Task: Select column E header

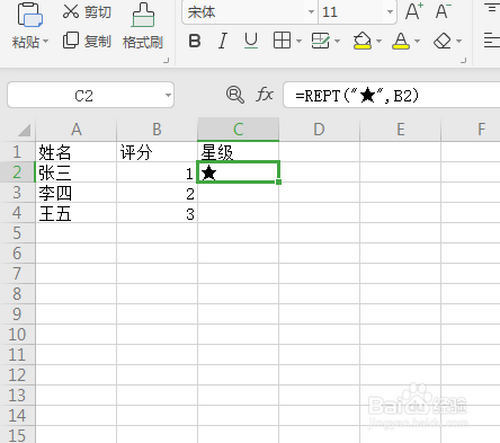Action: tap(400, 129)
